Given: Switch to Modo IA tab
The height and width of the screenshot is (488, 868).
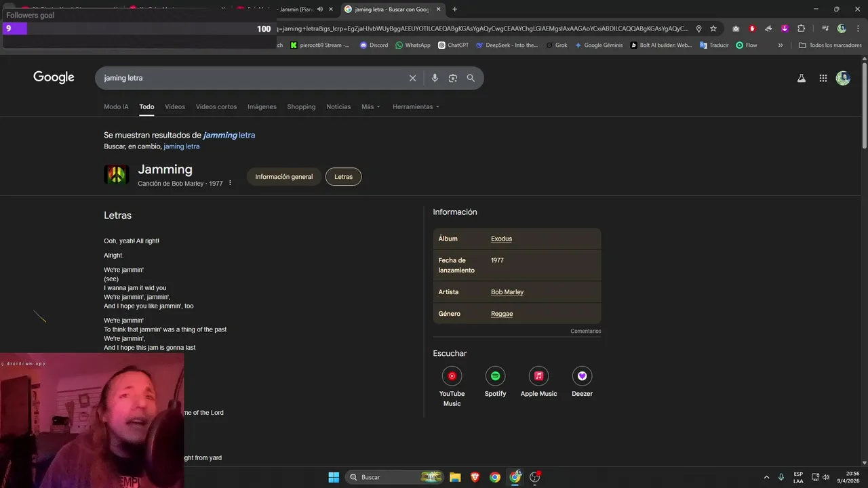Looking at the screenshot, I should point(116,106).
